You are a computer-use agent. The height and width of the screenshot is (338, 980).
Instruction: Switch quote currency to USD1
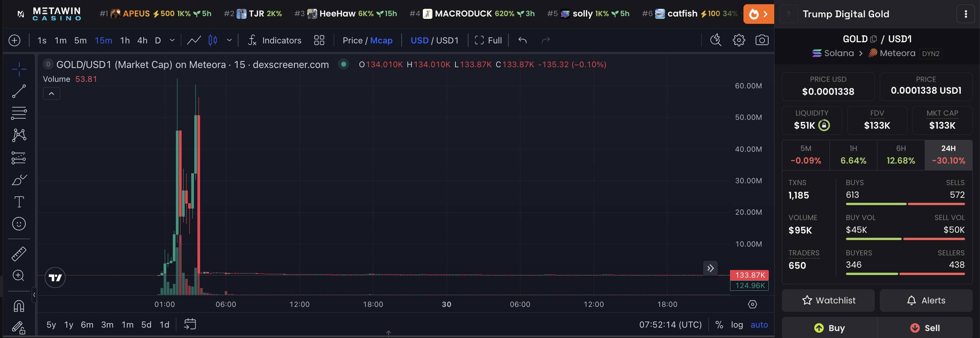tap(447, 40)
